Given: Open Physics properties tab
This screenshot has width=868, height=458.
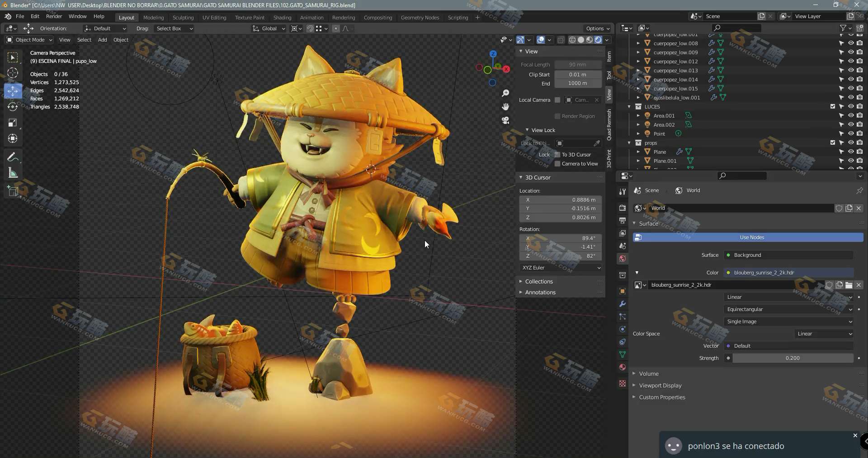Looking at the screenshot, I should (623, 329).
